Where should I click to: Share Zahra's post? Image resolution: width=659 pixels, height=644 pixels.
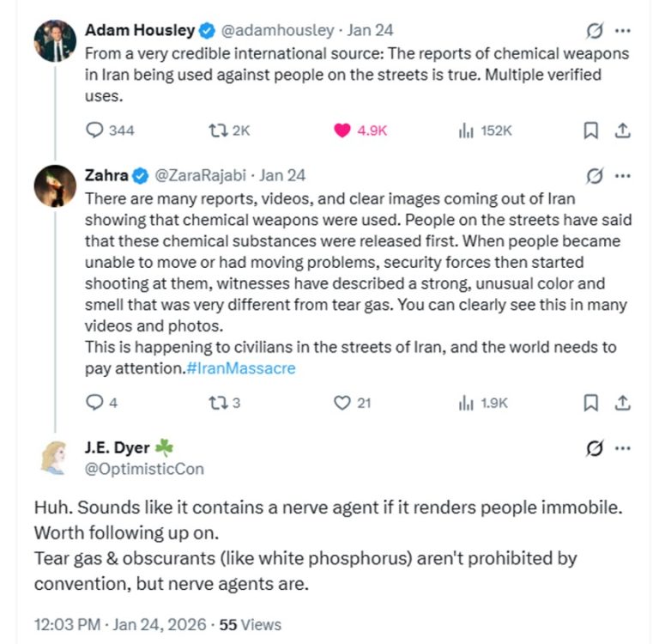[x=624, y=402]
